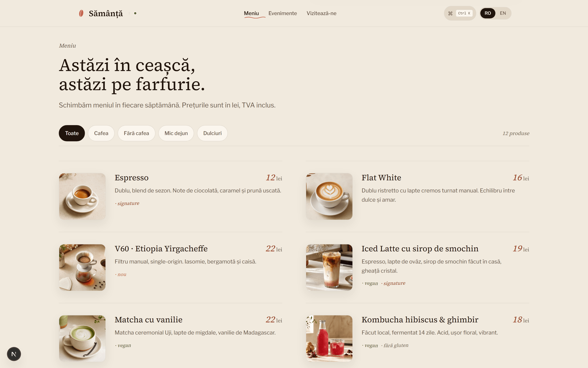Click the Sămânță brand name
This screenshot has height=368, width=588.
click(106, 13)
